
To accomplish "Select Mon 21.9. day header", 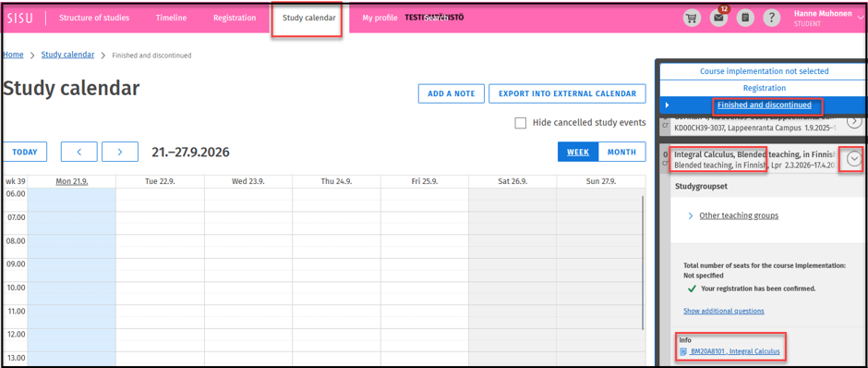I will [72, 182].
